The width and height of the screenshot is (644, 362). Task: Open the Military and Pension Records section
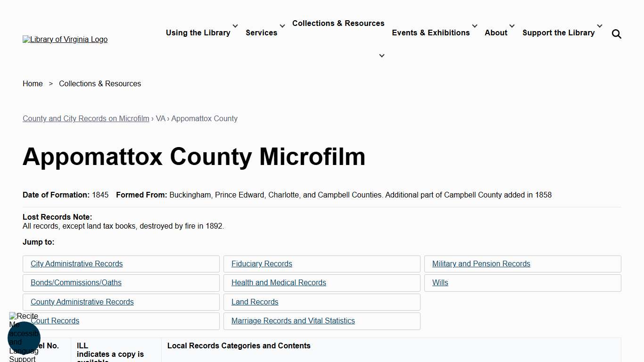[481, 263]
